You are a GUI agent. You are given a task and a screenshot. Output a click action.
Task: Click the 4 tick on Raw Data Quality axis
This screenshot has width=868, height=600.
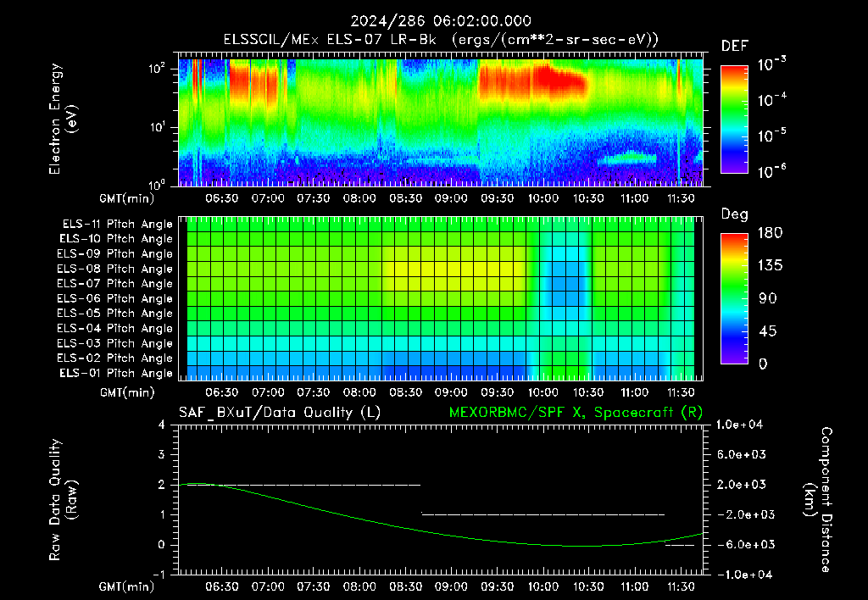161,425
